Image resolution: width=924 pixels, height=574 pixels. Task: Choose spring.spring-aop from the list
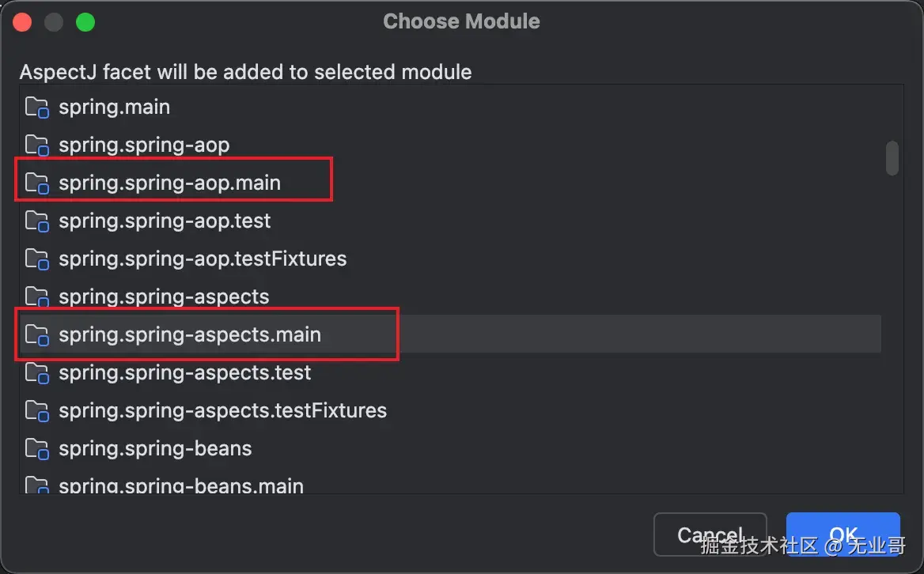144,145
